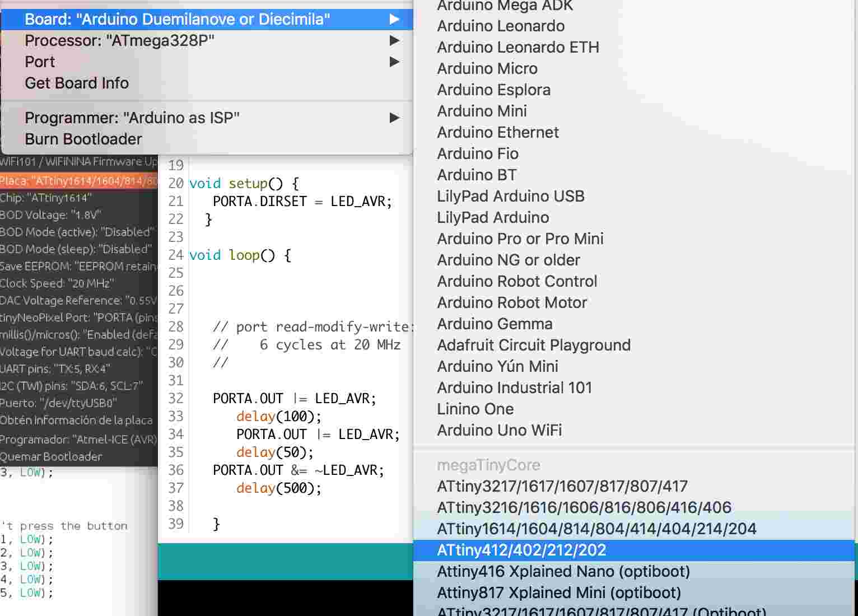Choose Linino One board
The image size is (858, 616).
coord(634,409)
